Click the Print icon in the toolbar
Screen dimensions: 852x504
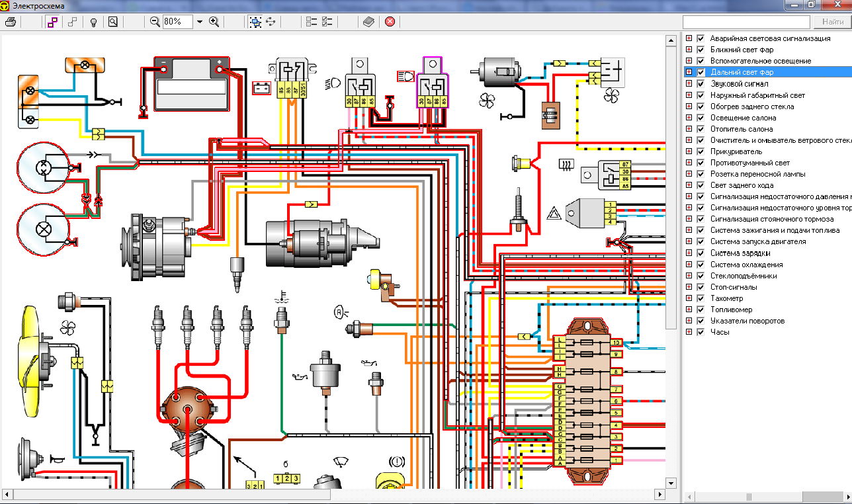click(x=10, y=22)
